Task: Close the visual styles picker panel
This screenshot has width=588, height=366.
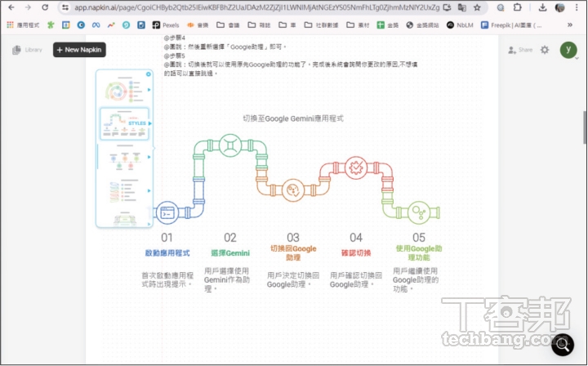Action: tap(149, 74)
